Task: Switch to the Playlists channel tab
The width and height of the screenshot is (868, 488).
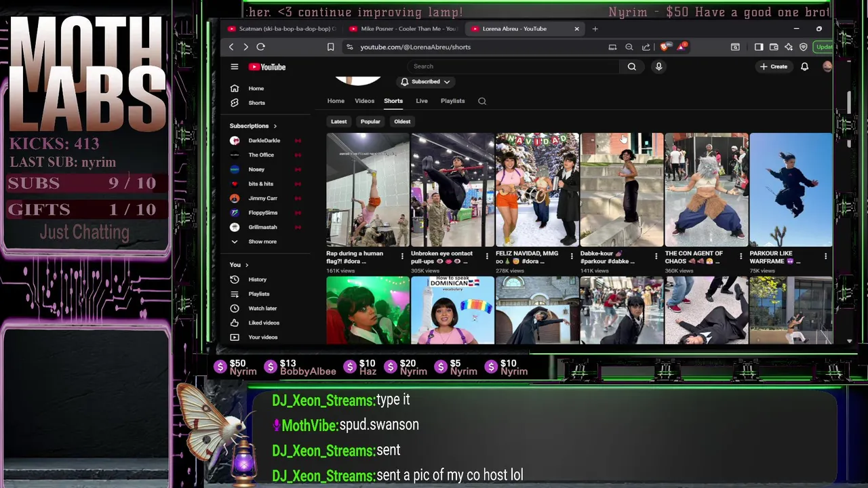Action: click(452, 101)
